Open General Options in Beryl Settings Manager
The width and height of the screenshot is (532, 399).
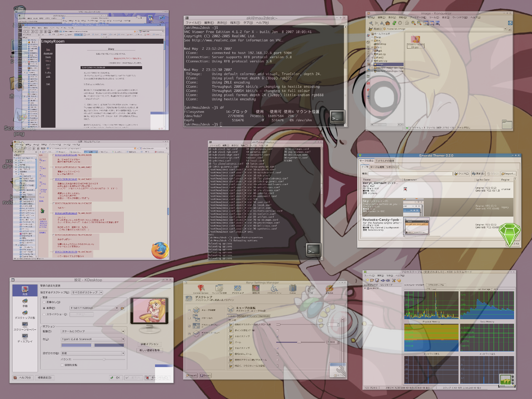tap(201, 289)
